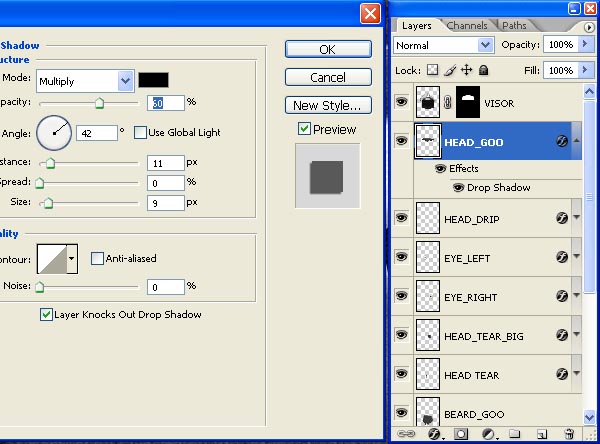Click layer style icon on EYE_RIGHT layer
The image size is (600, 444).
[562, 296]
